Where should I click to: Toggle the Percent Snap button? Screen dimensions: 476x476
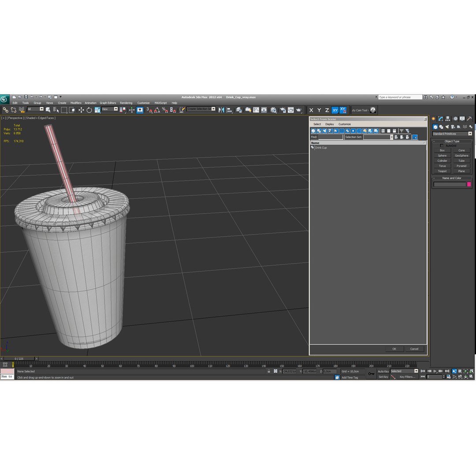click(165, 110)
